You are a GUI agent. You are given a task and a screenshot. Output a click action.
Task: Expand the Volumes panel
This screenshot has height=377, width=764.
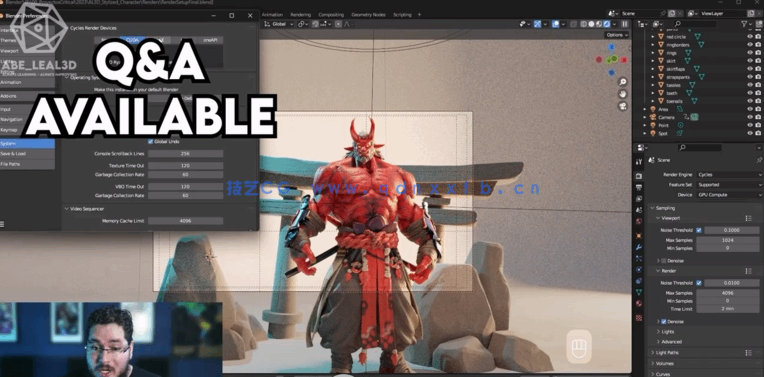coord(653,363)
